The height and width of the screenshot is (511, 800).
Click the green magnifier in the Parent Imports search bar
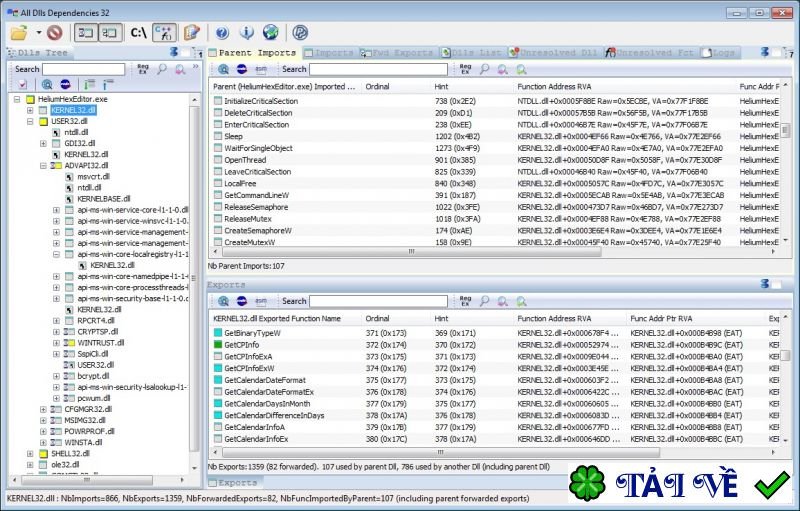click(521, 69)
